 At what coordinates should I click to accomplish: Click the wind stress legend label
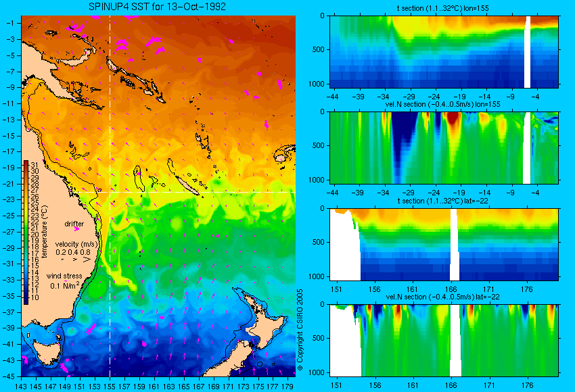(x=64, y=276)
